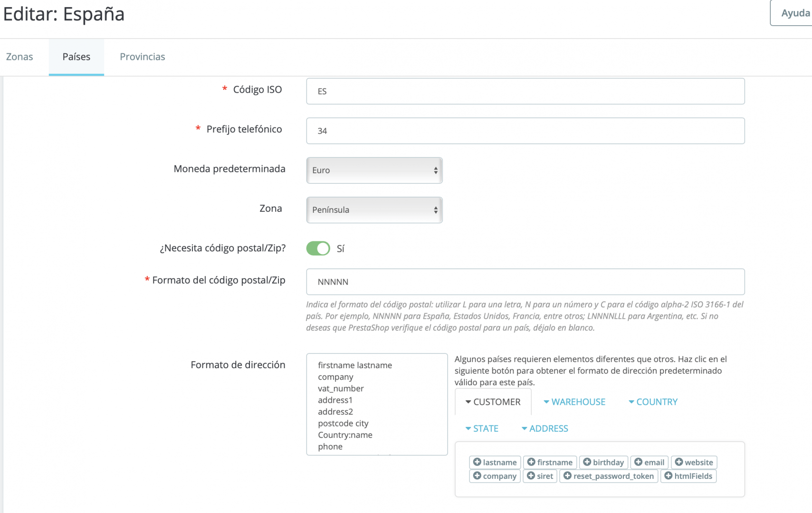
Task: Click the Ayuda help button
Action: (792, 13)
